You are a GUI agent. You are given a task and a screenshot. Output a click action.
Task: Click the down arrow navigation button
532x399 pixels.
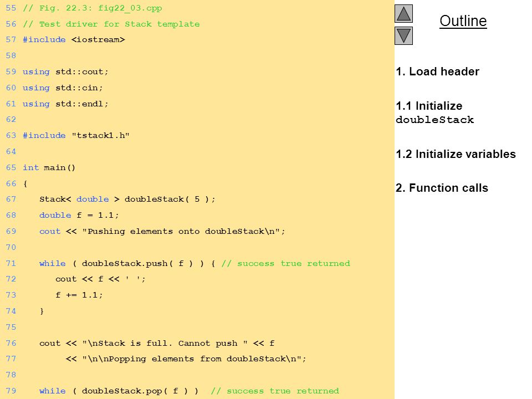[x=403, y=35]
